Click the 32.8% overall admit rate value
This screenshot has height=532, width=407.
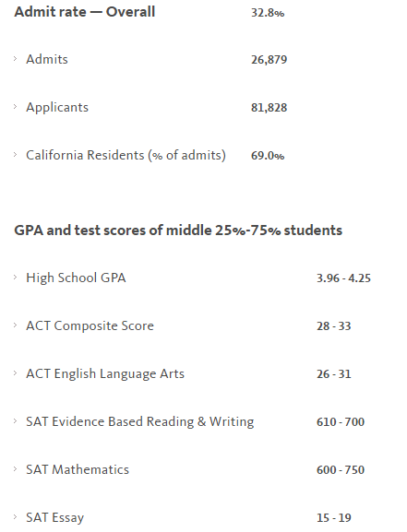pos(268,13)
